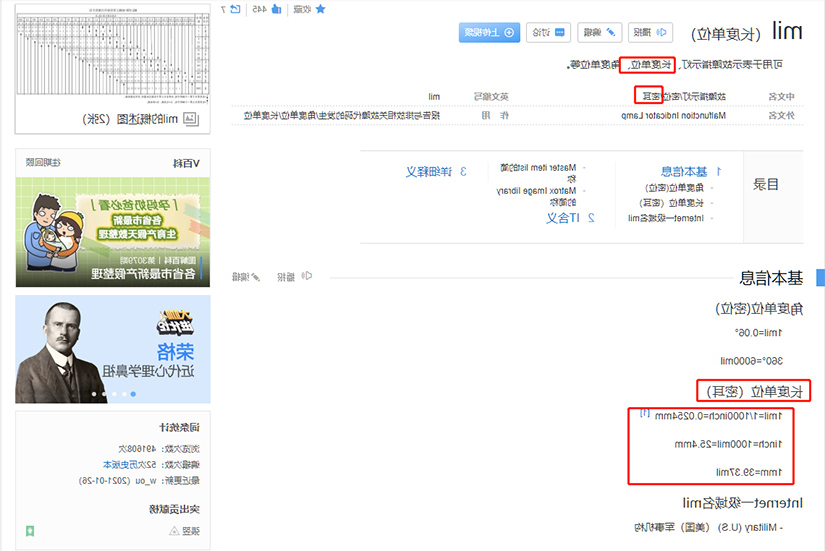Open the mil overview image thumbnail
The height and width of the screenshot is (551, 825).
(113, 55)
